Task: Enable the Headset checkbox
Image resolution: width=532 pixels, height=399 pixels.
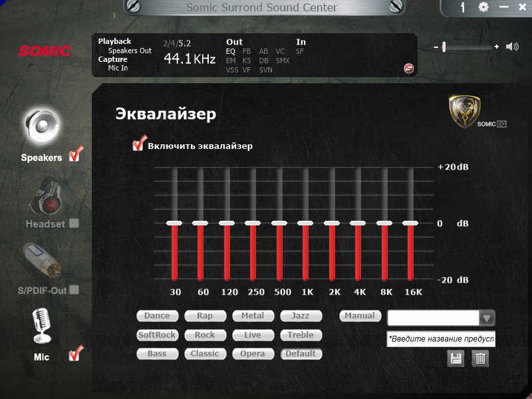Action: click(74, 223)
